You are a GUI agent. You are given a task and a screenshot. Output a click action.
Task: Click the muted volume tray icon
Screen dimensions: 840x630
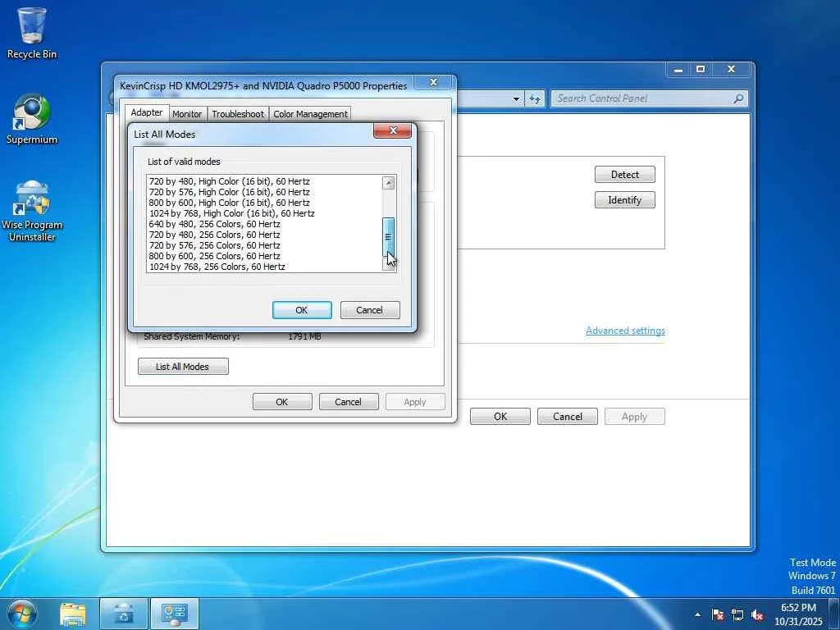[757, 614]
